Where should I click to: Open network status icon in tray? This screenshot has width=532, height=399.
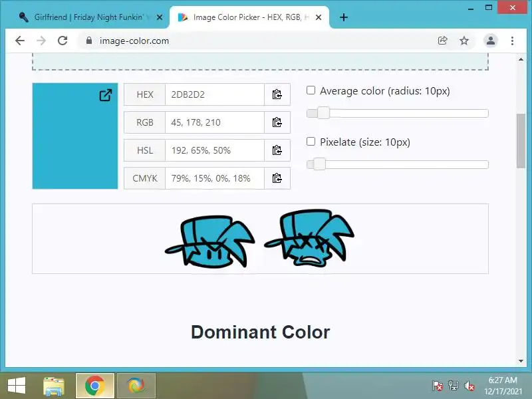pos(454,386)
